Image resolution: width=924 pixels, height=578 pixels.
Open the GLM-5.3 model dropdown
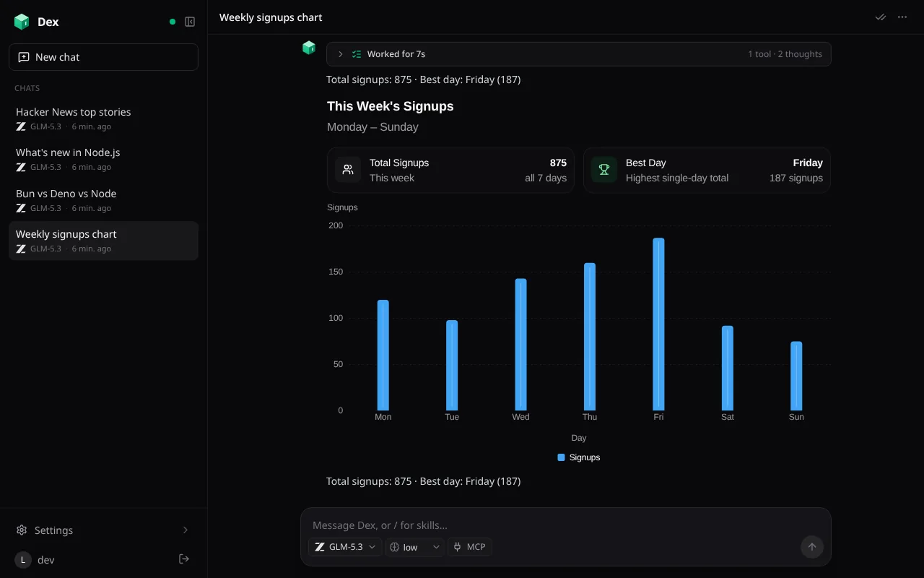(345, 547)
